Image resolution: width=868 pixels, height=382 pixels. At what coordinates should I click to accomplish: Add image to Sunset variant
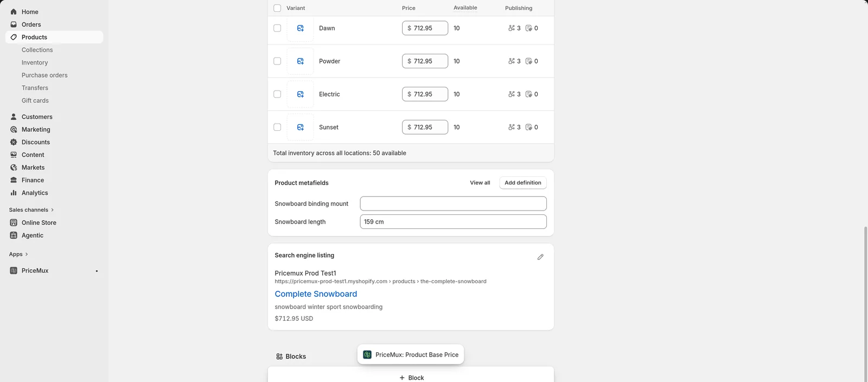click(x=300, y=128)
